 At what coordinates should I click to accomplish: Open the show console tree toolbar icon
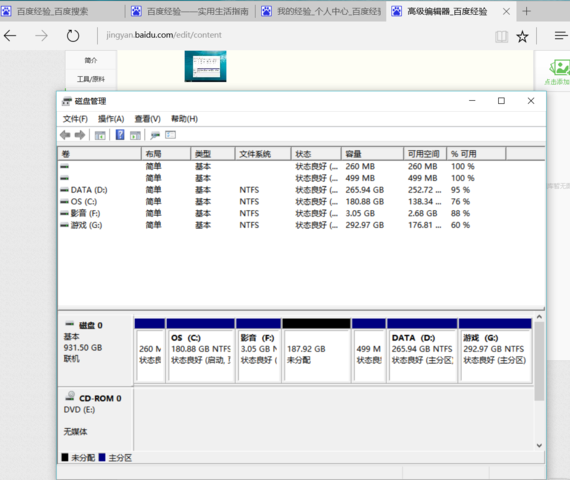(100, 135)
